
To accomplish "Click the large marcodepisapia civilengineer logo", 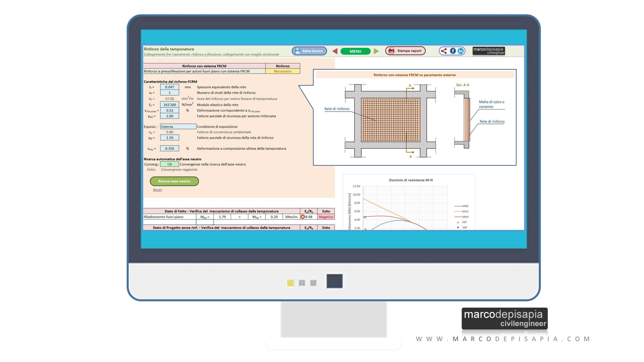I will [504, 319].
